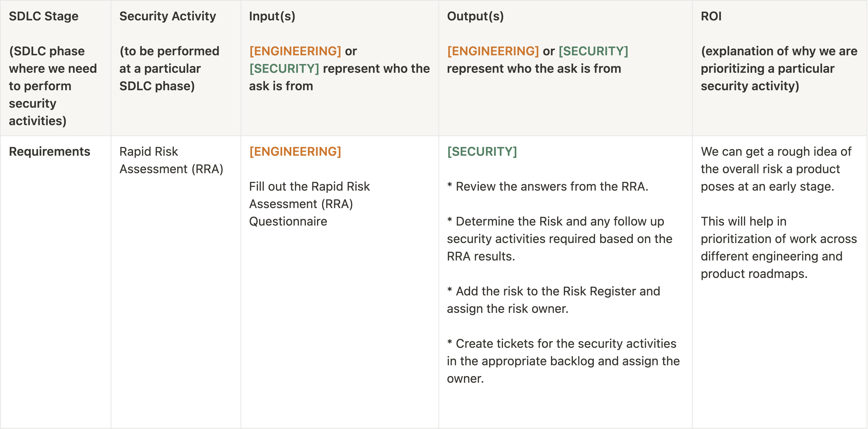
Task: Click the "This will help in prioritization" paragraph
Action: pos(778,248)
